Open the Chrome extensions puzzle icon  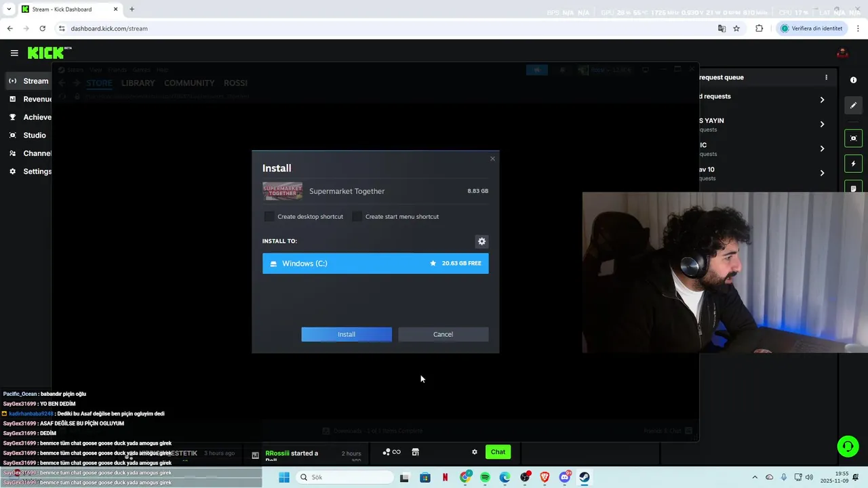(759, 28)
